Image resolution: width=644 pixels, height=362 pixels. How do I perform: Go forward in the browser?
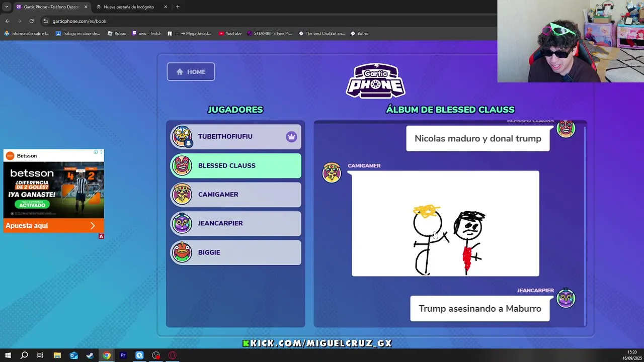(19, 21)
